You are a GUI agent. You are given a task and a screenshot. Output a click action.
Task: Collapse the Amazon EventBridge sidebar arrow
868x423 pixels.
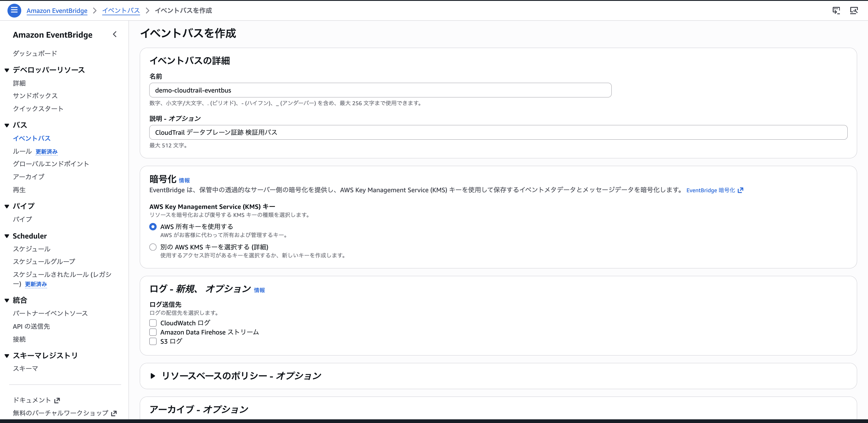pos(115,34)
